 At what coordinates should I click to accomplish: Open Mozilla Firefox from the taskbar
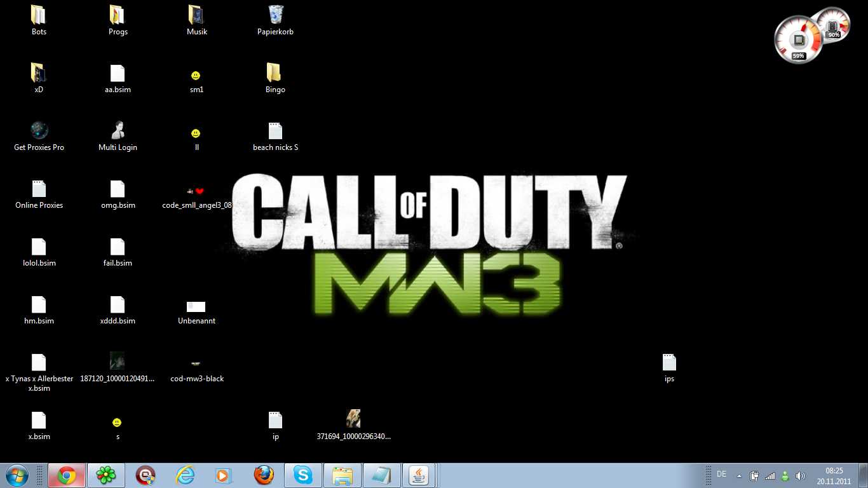(x=264, y=475)
